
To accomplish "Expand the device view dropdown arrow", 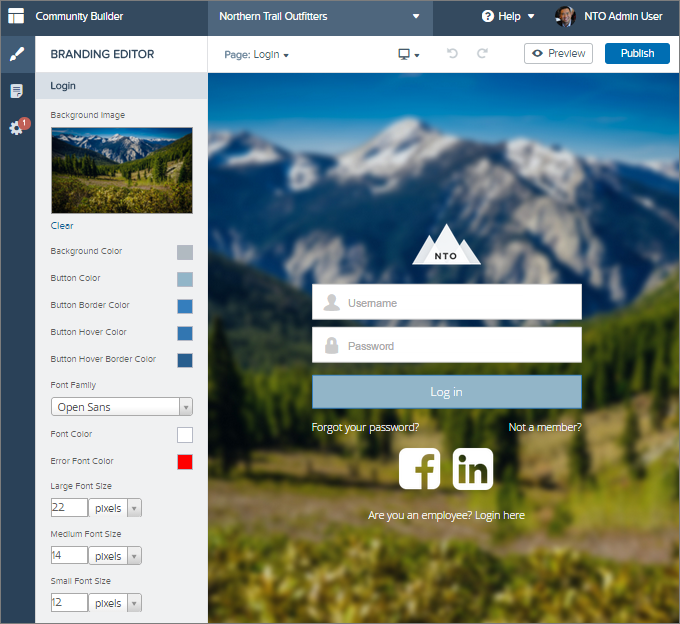I will pos(417,56).
